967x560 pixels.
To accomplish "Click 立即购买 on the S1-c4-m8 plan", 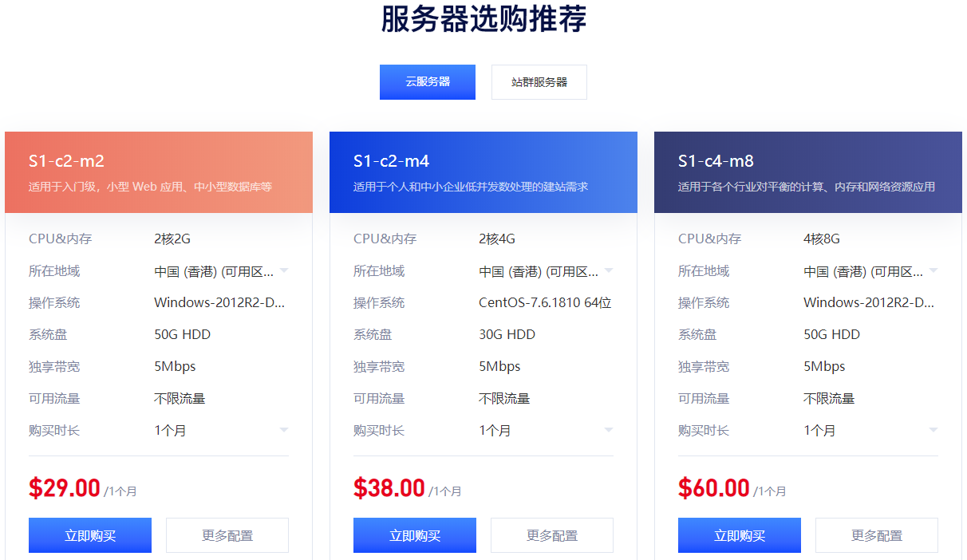I will tap(739, 534).
